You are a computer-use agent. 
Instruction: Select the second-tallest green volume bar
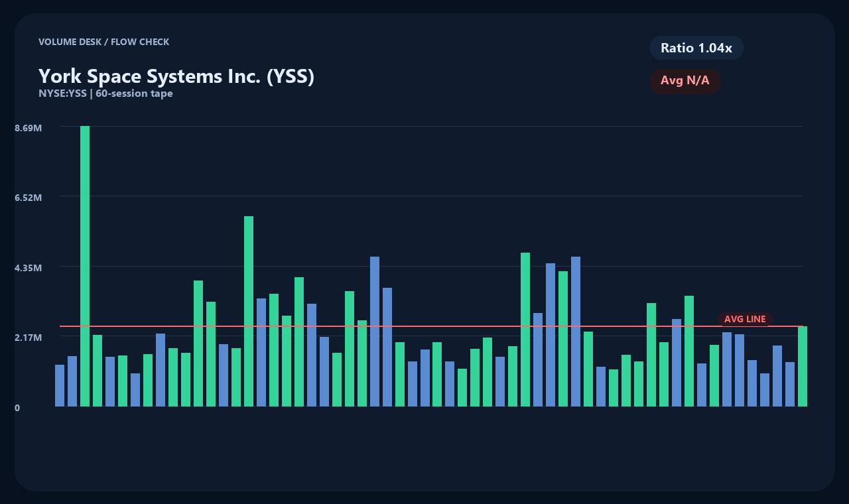[x=249, y=311]
